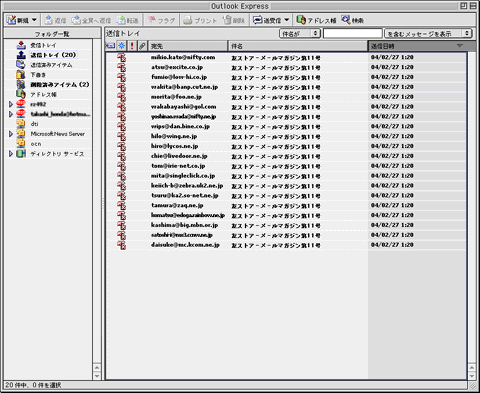Viewport: 480px width, 393px height.
Task: Open the 件名が filter field dropdown
Action: click(300, 33)
